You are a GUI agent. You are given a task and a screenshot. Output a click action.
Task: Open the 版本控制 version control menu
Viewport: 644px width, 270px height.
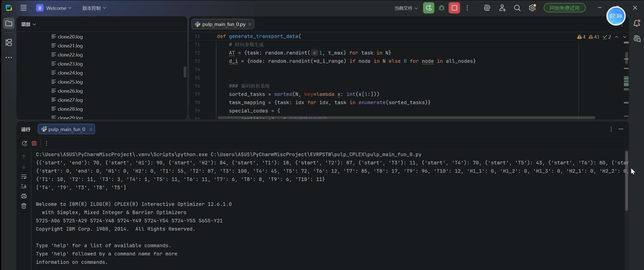click(x=94, y=8)
